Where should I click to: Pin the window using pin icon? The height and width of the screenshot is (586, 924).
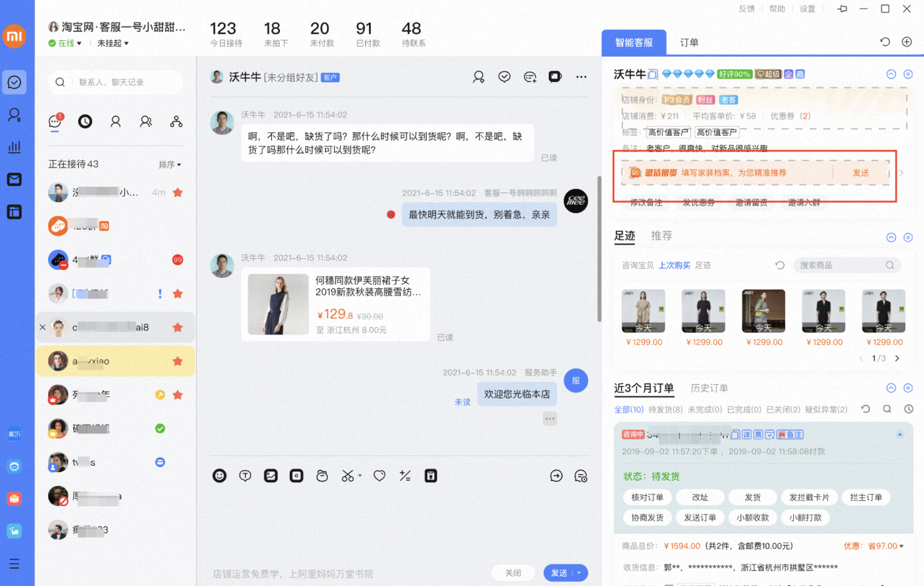click(x=843, y=9)
